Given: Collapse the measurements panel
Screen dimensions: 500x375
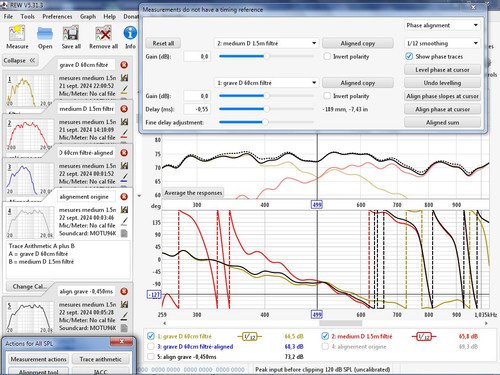Looking at the screenshot, I should point(19,61).
